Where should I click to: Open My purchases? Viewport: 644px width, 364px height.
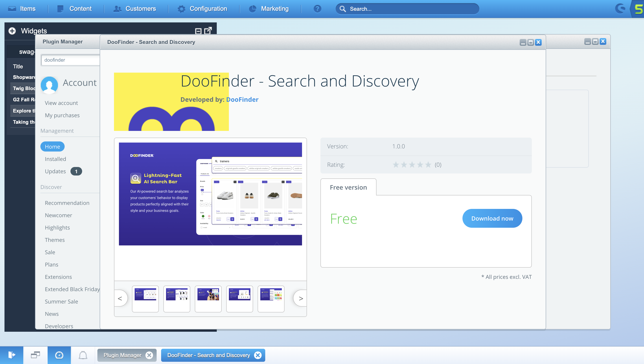62,115
